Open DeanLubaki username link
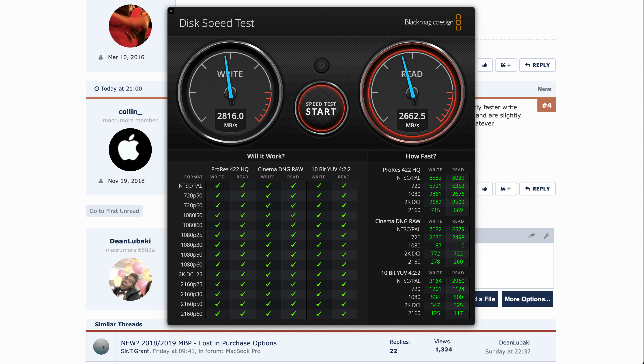644x364 pixels. [130, 241]
